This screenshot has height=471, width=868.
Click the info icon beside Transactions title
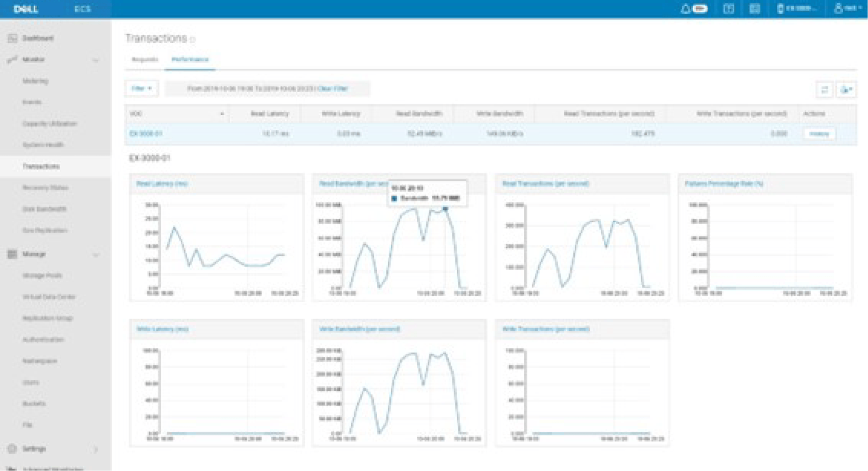pos(193,39)
